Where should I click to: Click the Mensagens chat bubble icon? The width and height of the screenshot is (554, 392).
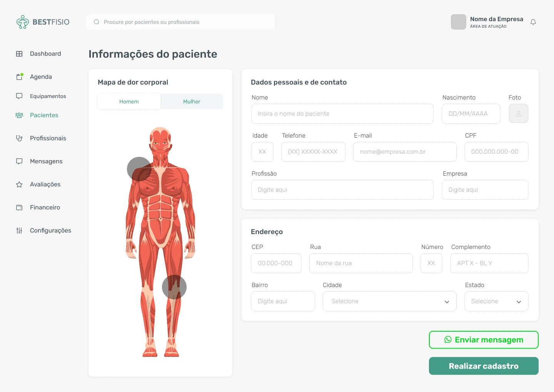point(19,161)
